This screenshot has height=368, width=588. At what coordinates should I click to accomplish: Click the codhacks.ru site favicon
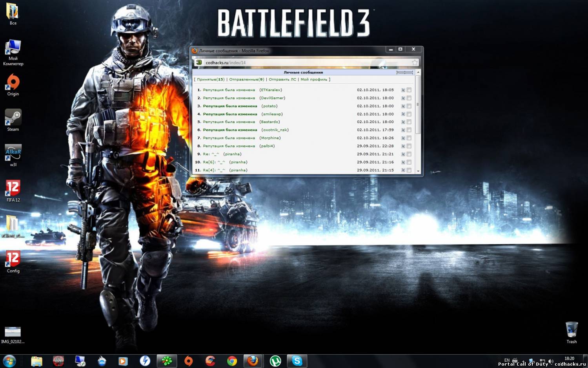click(199, 62)
